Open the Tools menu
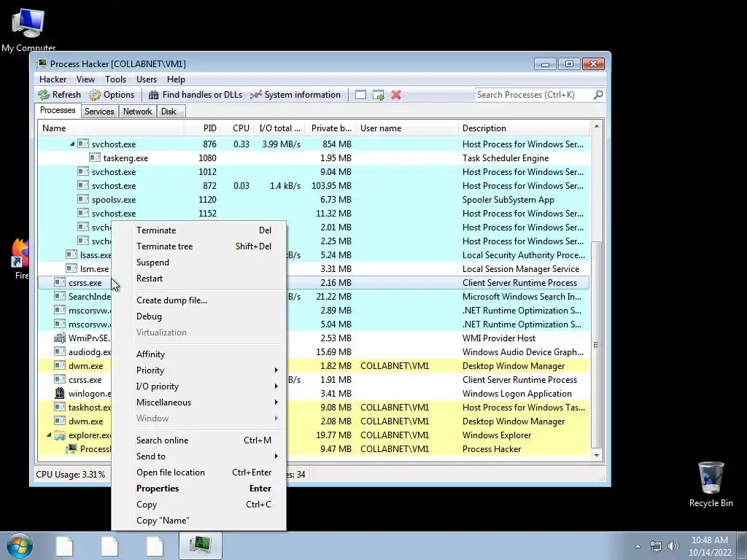The image size is (747, 560). 116,79
